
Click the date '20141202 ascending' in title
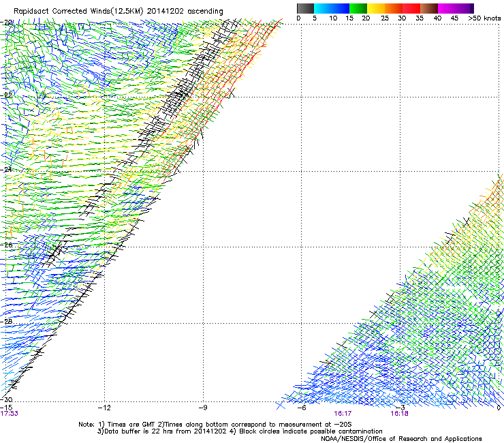coord(185,12)
